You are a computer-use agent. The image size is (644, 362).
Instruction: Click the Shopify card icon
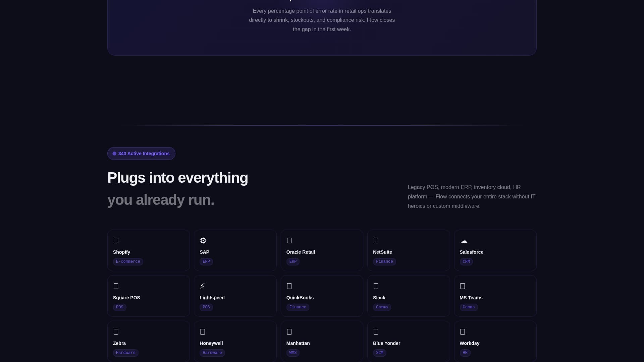(116, 241)
